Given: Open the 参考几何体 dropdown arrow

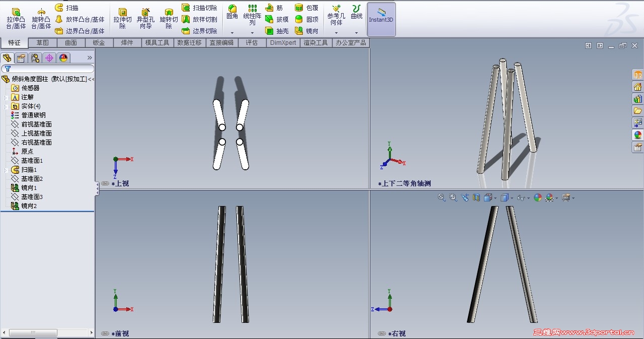Looking at the screenshot, I should 336,33.
